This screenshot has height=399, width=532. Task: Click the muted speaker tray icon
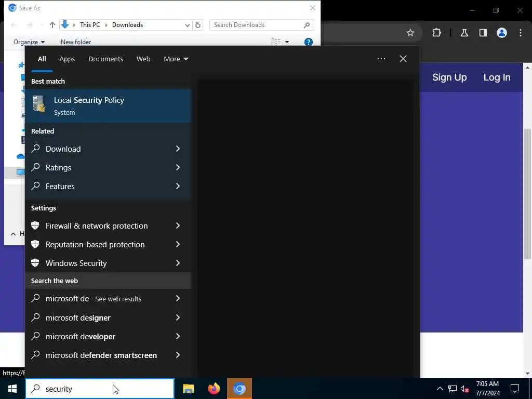click(x=465, y=389)
